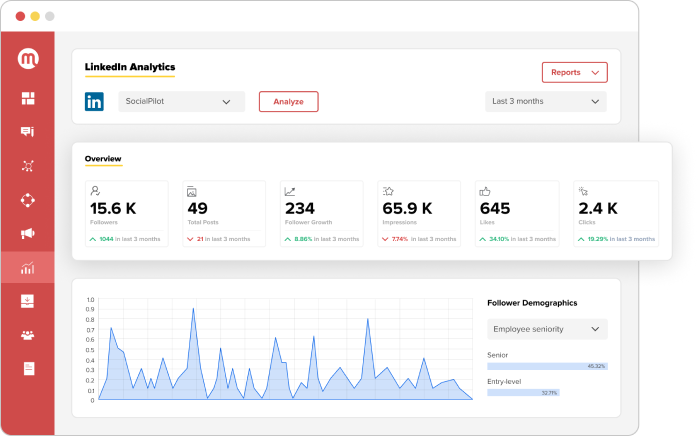The image size is (699, 436).
Task: Open the circular connections sidebar icon
Action: [x=28, y=200]
